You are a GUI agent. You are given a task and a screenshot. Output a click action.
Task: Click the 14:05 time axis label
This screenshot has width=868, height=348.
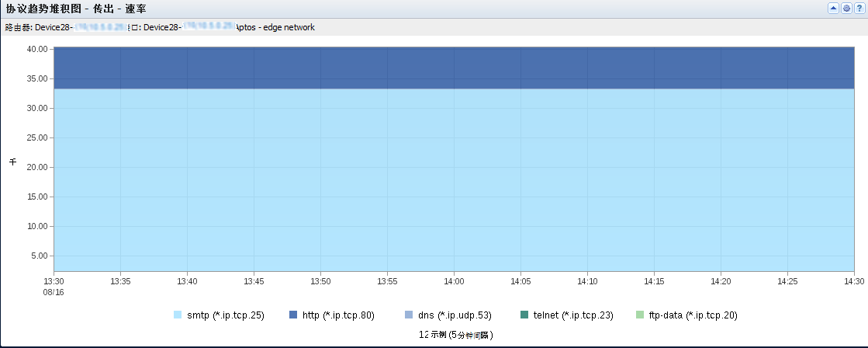521,281
